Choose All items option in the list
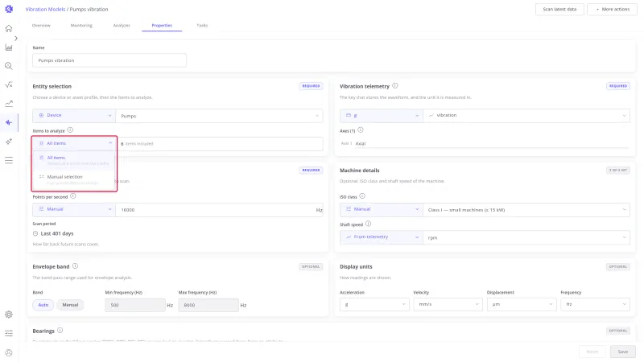The height and width of the screenshot is (362, 644). pyautogui.click(x=74, y=160)
